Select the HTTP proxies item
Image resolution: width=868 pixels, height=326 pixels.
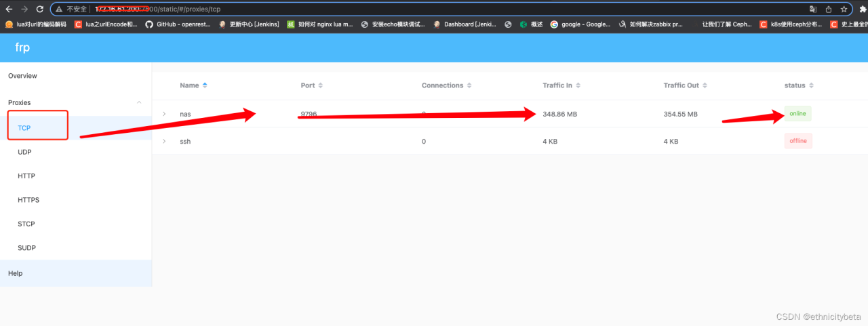[x=76, y=176]
